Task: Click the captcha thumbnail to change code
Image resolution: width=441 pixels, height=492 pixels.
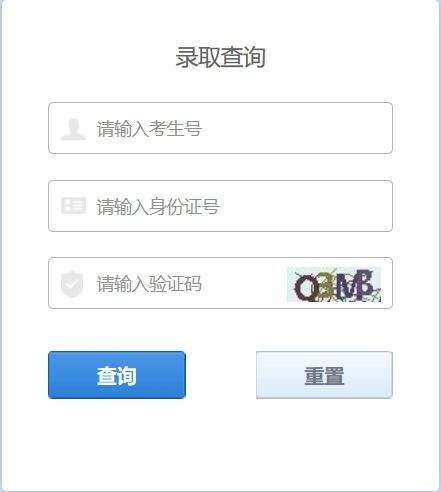Action: click(334, 284)
